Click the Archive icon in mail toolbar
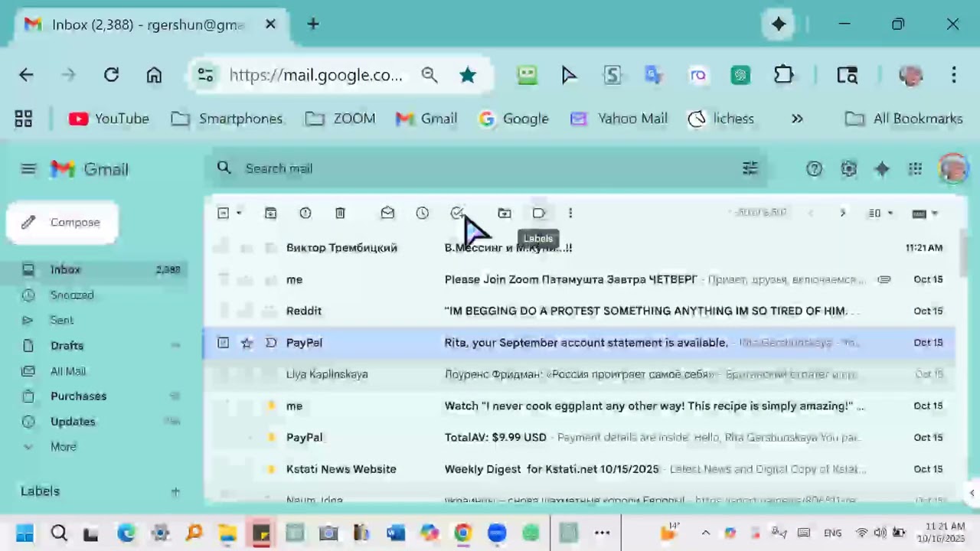 (x=270, y=214)
